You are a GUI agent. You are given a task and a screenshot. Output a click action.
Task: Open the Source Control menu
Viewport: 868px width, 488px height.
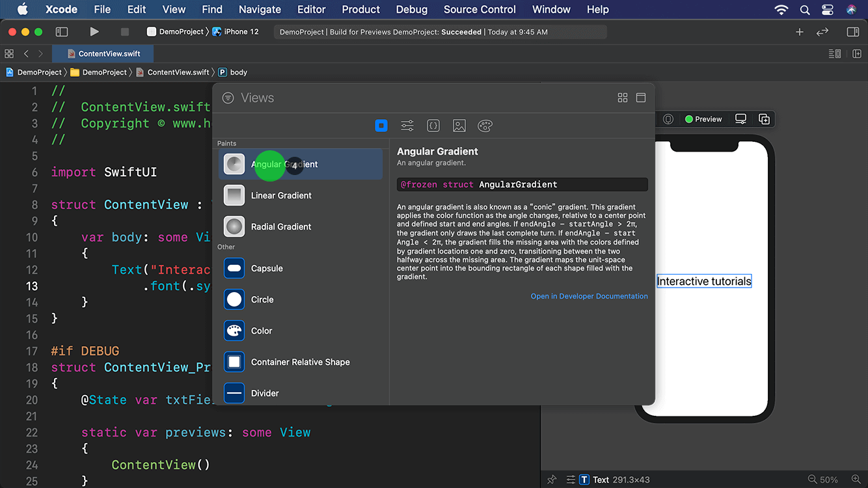coord(480,9)
